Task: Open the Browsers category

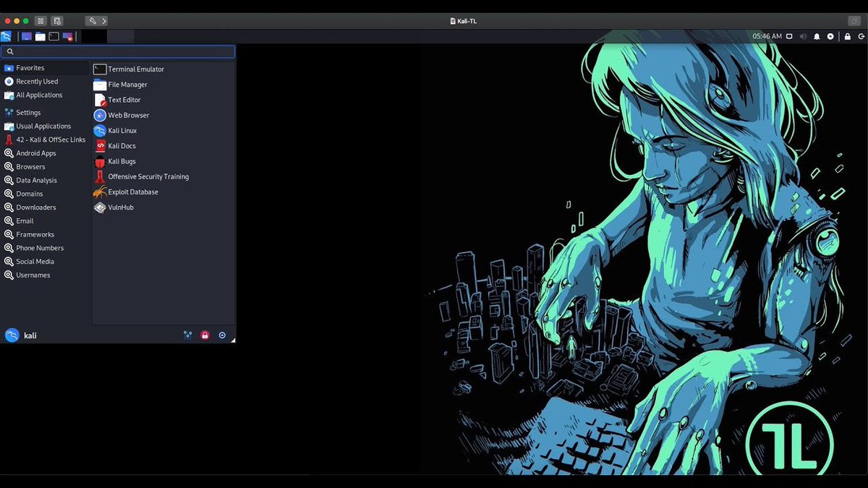Action: click(45, 167)
